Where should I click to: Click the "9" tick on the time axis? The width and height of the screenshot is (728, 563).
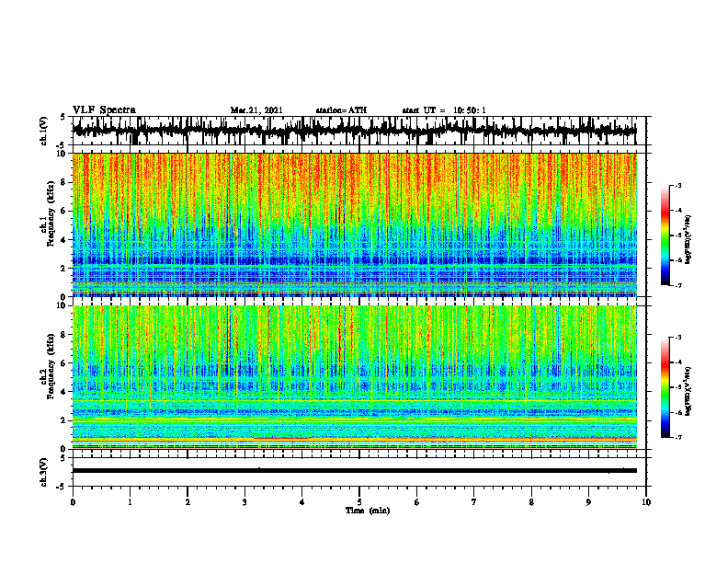pos(588,502)
